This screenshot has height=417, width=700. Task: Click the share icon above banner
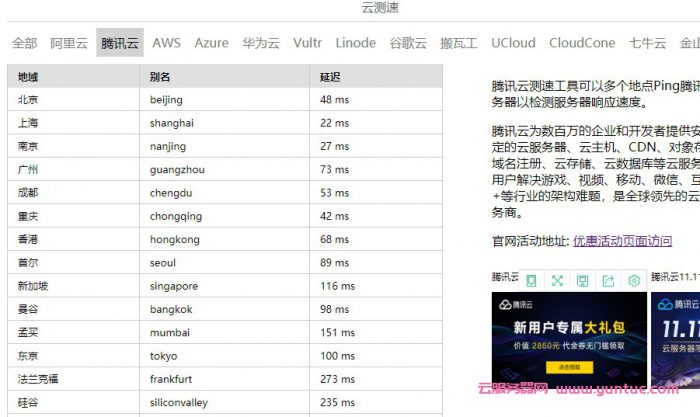point(608,281)
